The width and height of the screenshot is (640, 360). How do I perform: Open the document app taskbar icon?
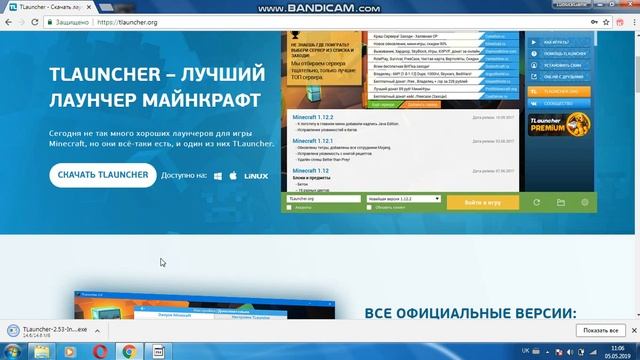coord(158,351)
